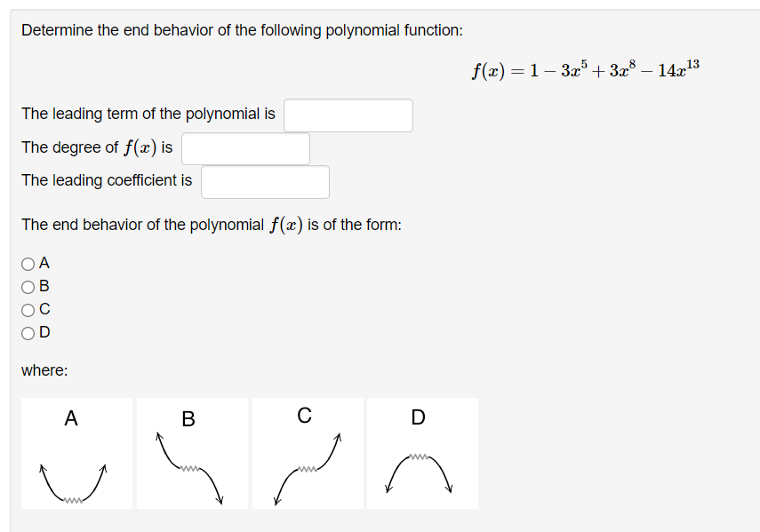The width and height of the screenshot is (760, 532).
Task: Select radio option D
Action: tap(28, 332)
